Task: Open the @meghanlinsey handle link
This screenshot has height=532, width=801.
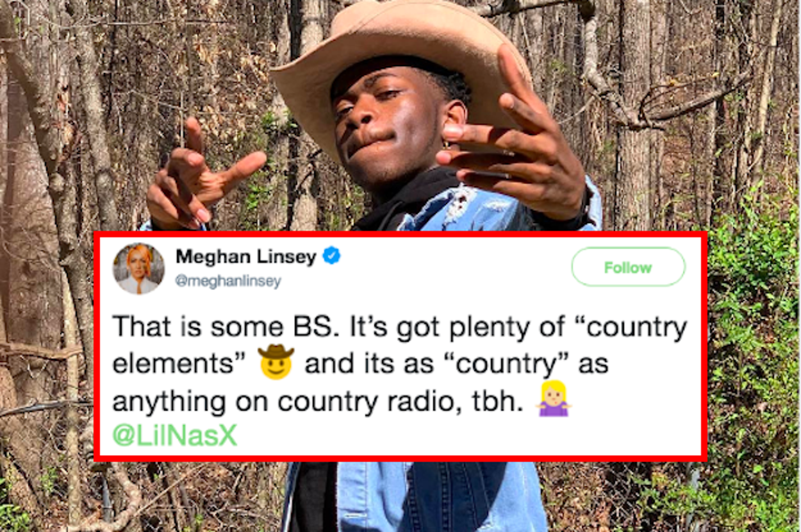Action: (x=227, y=281)
